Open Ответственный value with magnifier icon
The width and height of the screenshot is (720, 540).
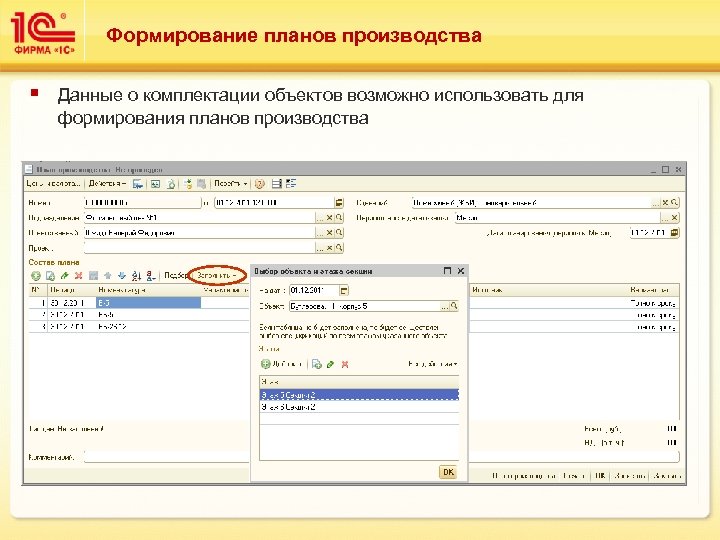point(339,233)
